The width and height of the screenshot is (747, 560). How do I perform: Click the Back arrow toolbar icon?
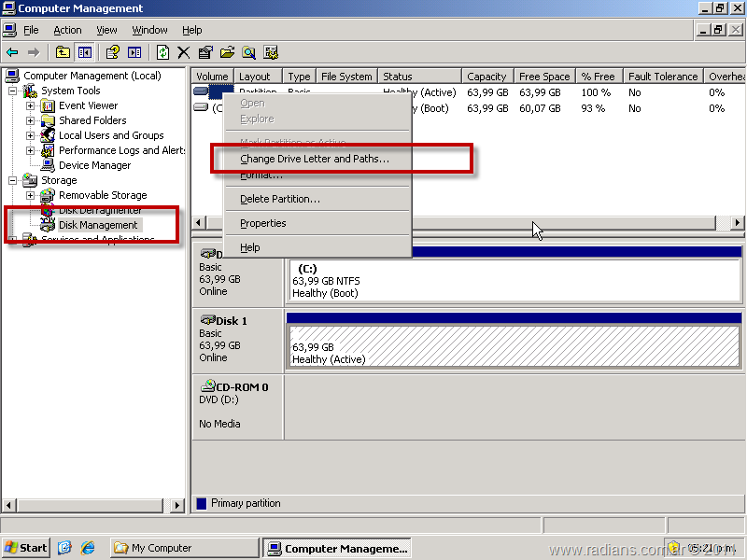12,52
